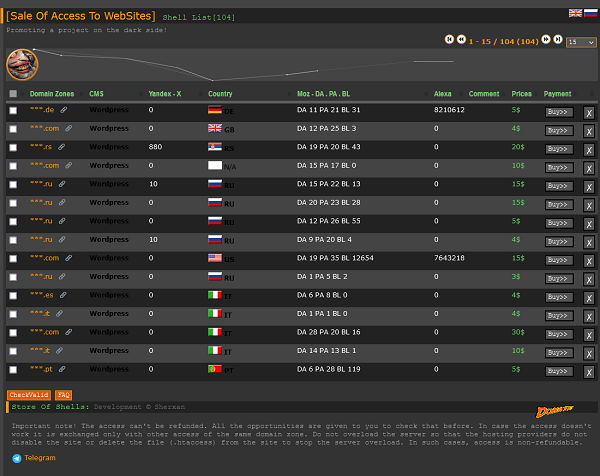
Task: Go to the first page of results
Action: click(449, 39)
